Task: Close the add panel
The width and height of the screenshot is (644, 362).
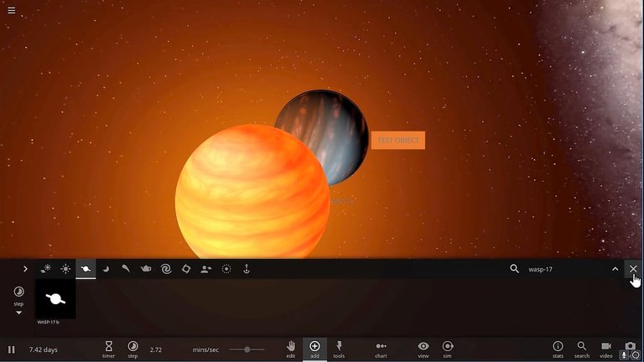Action: point(633,269)
